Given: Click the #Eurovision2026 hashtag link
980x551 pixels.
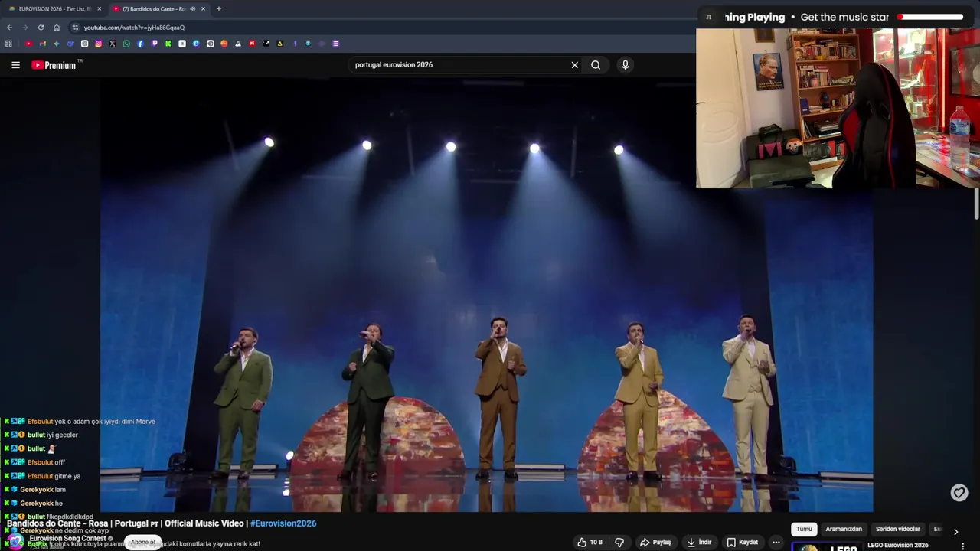Looking at the screenshot, I should [283, 523].
